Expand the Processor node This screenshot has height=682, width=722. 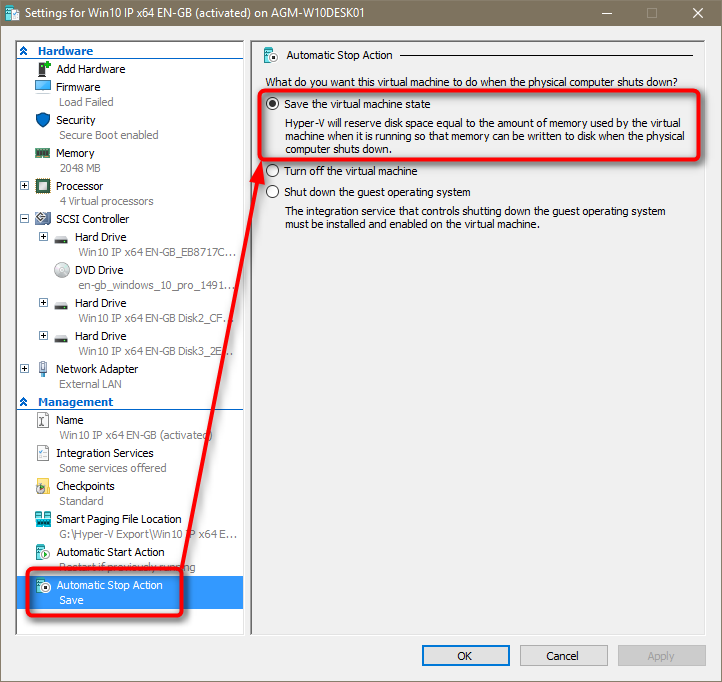24,186
